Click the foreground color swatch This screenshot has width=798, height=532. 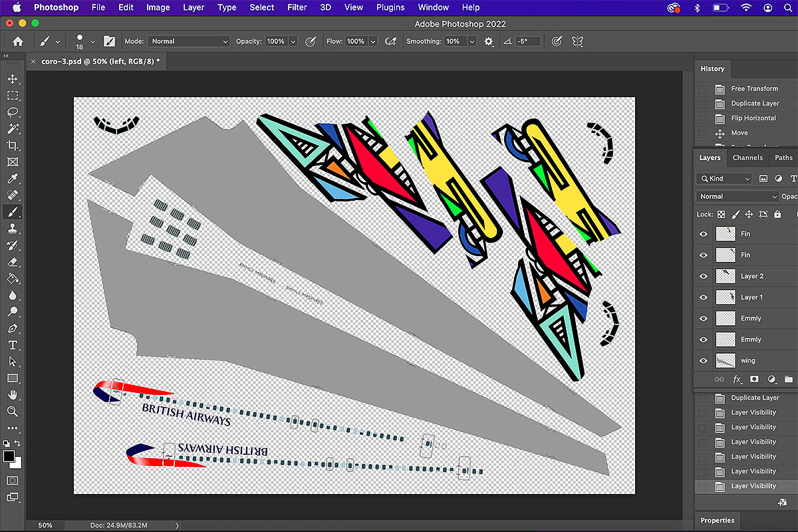tap(9, 456)
